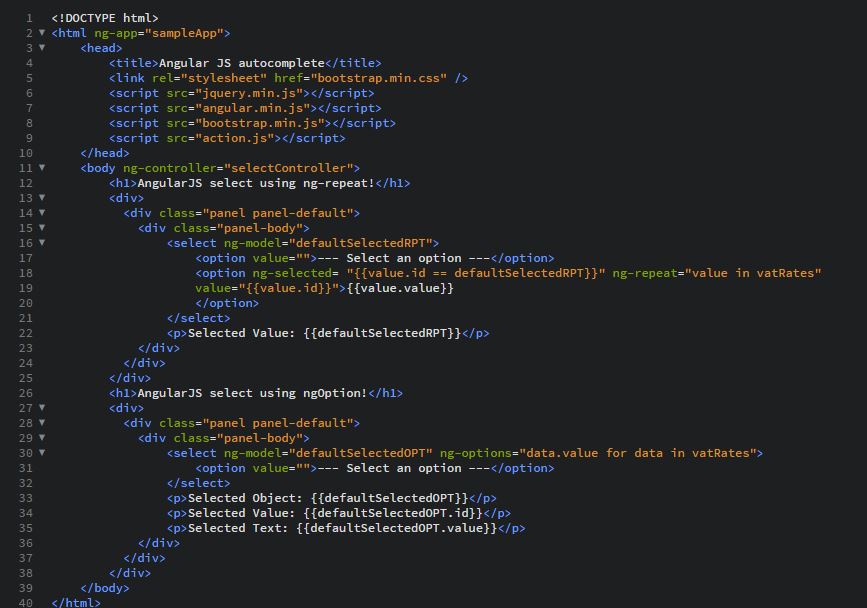
Task: Click line number 1 in the gutter
Action: point(29,18)
